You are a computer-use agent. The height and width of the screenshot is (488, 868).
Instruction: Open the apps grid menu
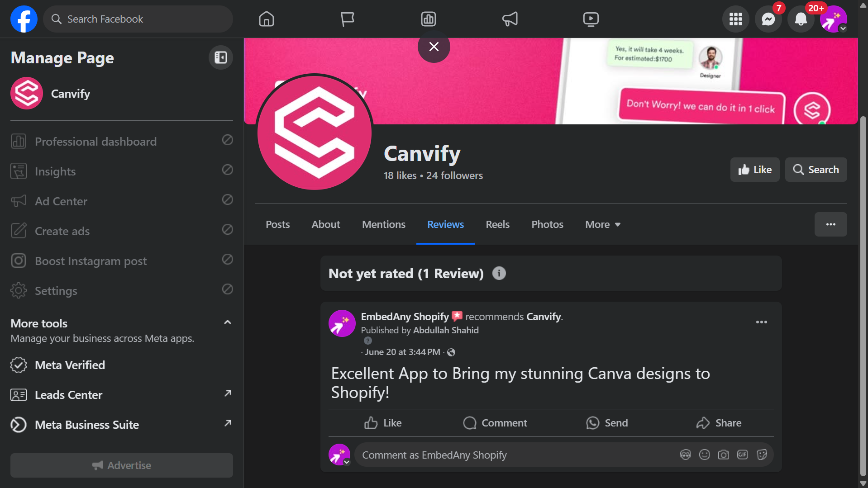pos(735,19)
